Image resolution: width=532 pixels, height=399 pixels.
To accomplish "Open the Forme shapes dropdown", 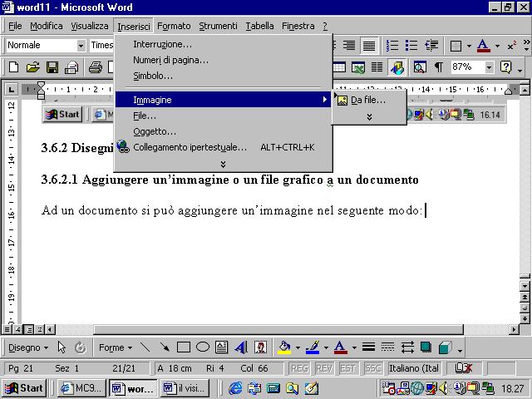I will [116, 347].
